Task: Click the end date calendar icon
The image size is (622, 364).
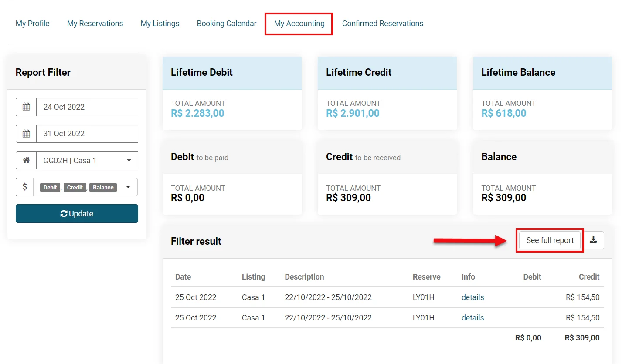Action: coord(26,134)
